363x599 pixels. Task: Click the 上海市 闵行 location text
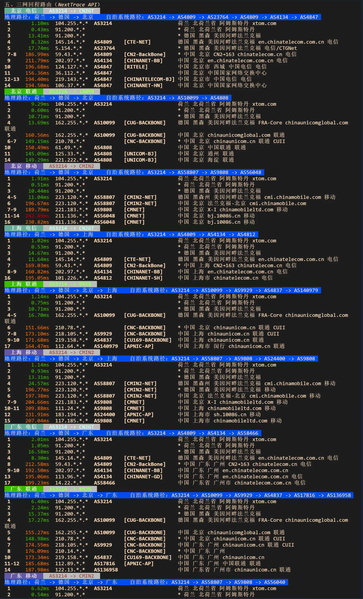pos(209,346)
